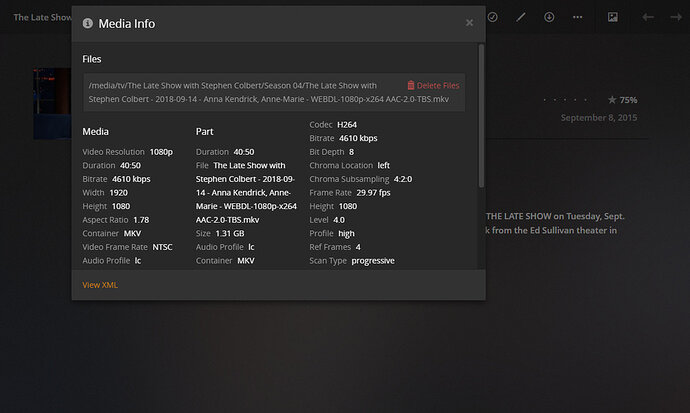
Task: Click the Part file name text
Action: [246, 193]
